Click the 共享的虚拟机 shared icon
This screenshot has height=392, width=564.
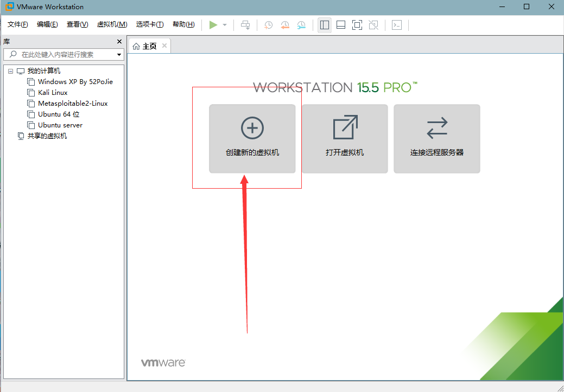tap(21, 136)
